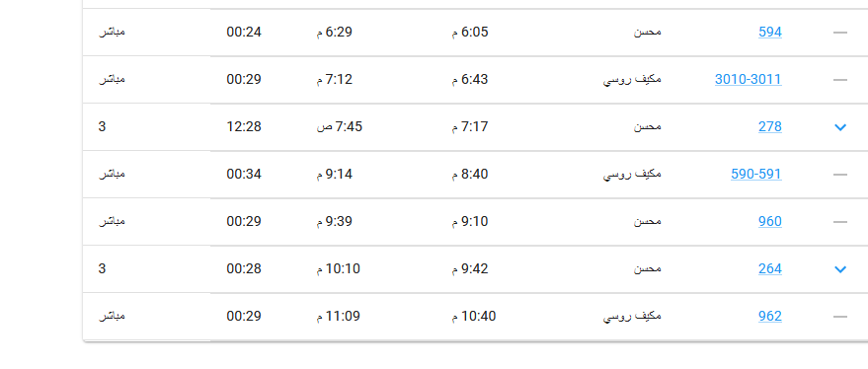
Task: Open train 264 link
Action: [769, 269]
